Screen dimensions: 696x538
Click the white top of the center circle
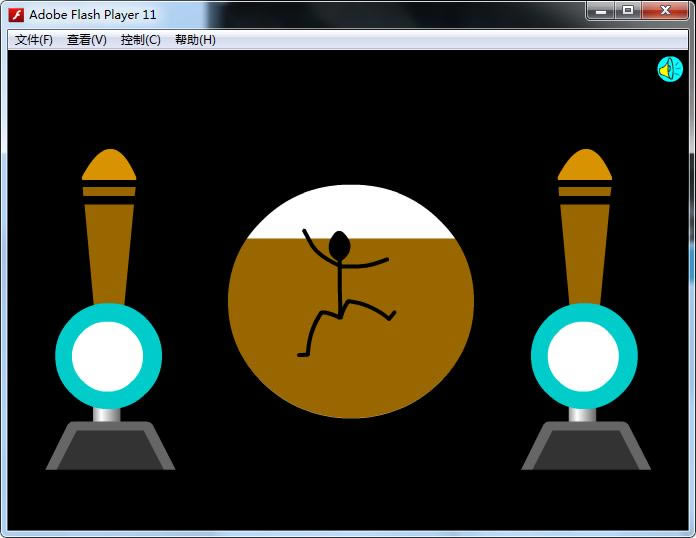[350, 212]
